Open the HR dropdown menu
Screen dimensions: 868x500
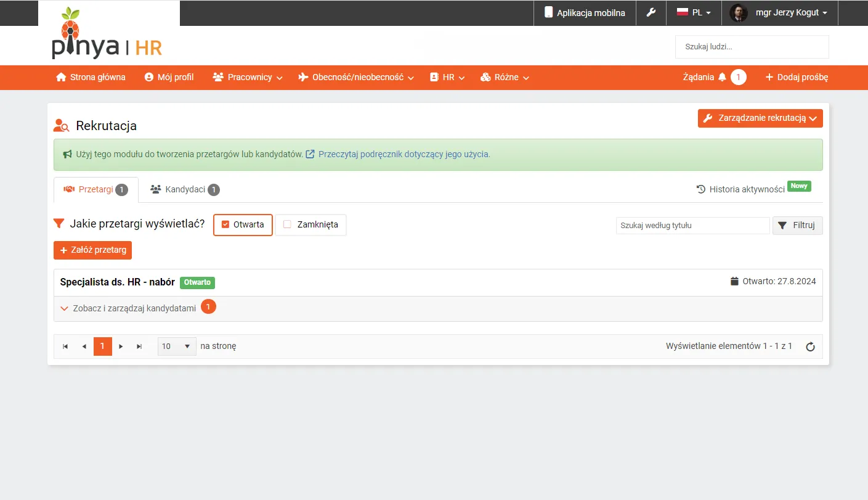(x=447, y=77)
